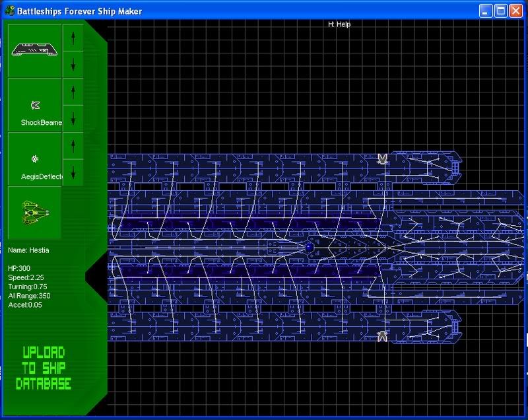Click the down arrow beside ShockBeamer
Screen dimensions: 528x420
tap(73, 118)
